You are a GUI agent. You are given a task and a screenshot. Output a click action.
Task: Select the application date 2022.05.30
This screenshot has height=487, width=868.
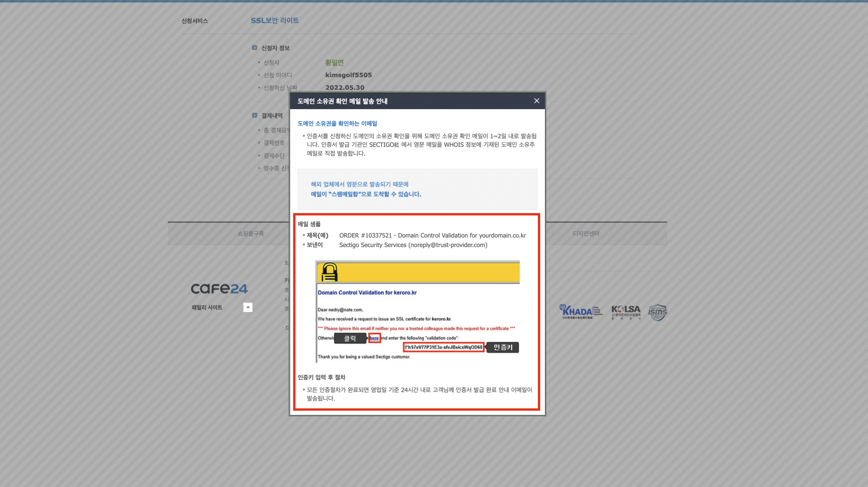click(345, 88)
